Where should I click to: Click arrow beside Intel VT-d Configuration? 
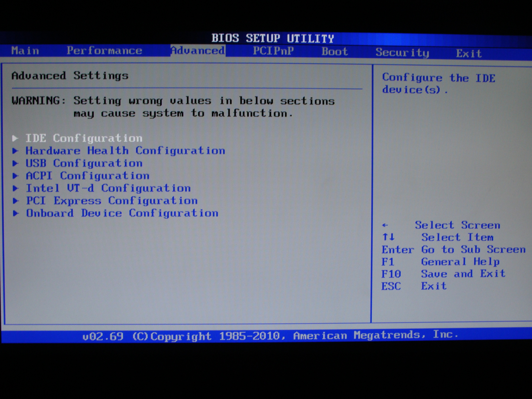pyautogui.click(x=16, y=188)
